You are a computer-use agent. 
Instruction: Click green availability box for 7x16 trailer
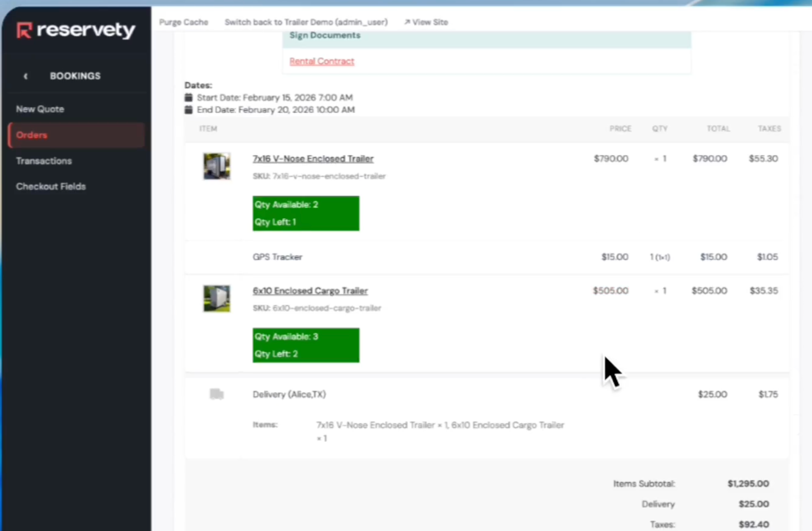306,213
